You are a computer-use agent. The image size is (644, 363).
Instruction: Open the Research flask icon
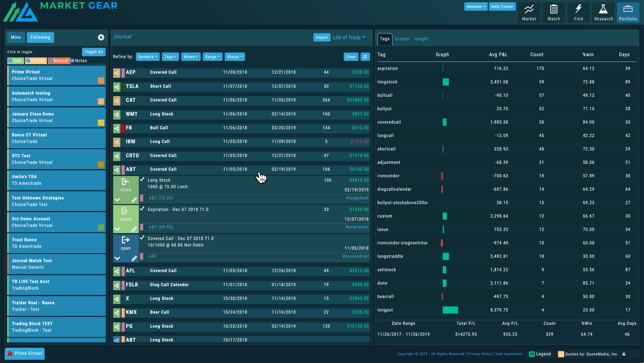pyautogui.click(x=603, y=12)
